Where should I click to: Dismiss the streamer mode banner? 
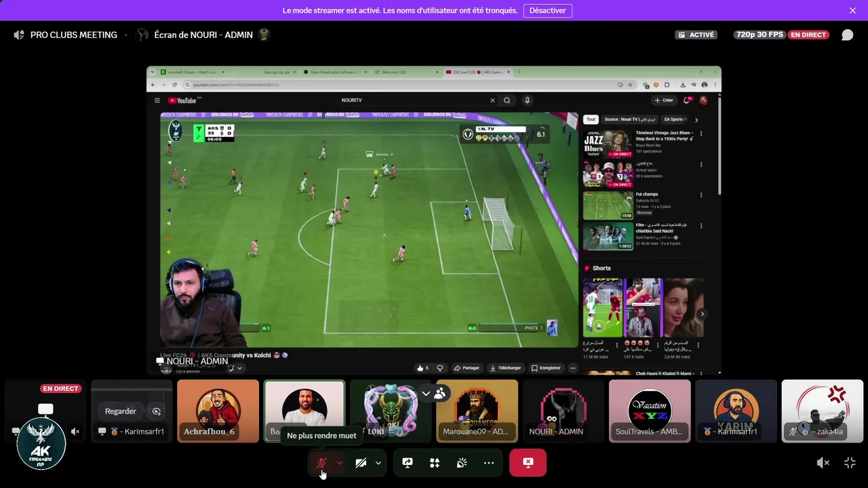852,10
